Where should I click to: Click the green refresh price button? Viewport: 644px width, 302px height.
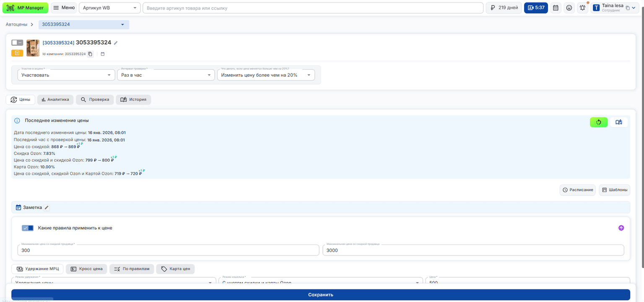point(599,122)
